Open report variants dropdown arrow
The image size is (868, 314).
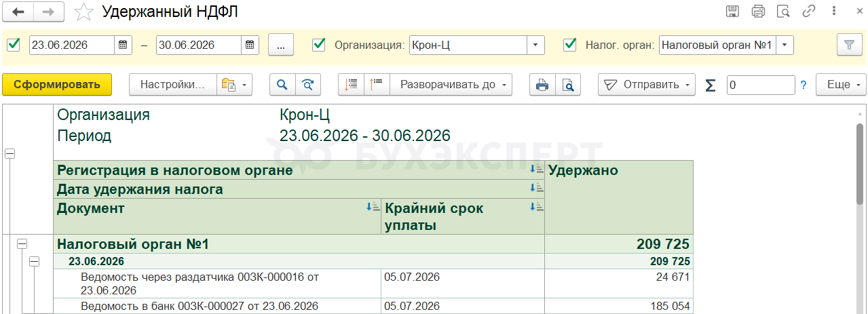coord(244,85)
